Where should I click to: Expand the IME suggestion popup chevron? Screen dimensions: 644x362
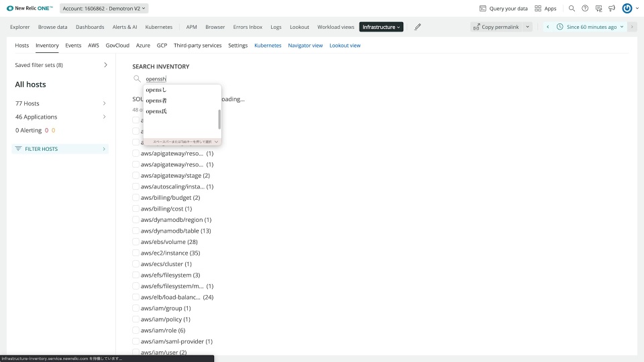[217, 141]
